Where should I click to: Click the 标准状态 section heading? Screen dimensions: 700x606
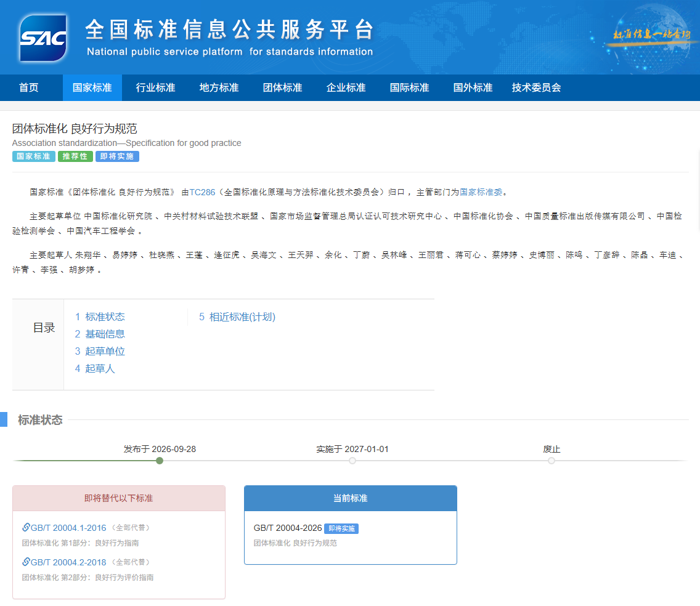coord(40,420)
